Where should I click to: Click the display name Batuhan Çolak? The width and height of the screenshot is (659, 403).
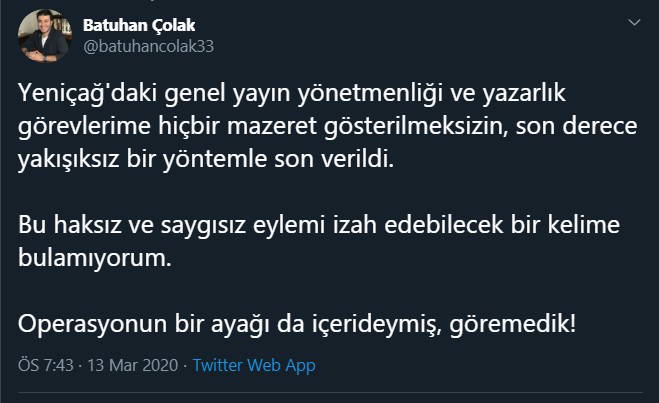click(x=138, y=24)
